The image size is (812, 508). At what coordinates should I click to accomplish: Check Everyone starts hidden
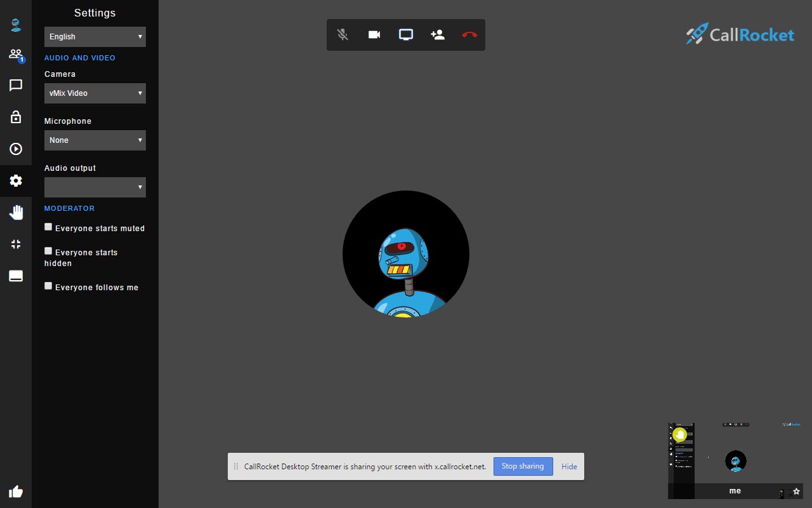pyautogui.click(x=48, y=251)
